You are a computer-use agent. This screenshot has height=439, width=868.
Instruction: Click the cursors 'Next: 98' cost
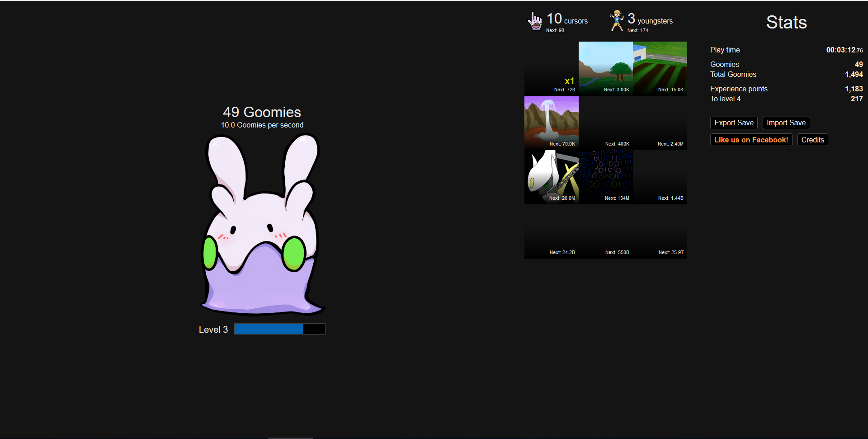555,31
